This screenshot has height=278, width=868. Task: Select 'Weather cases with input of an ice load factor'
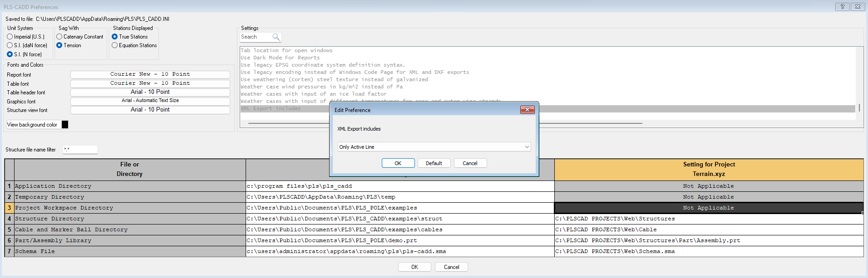point(313,94)
